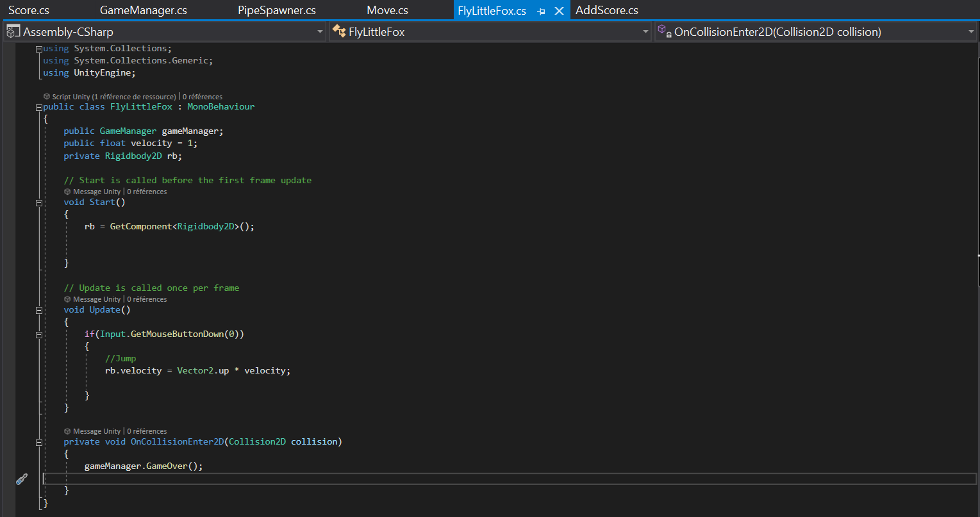Click MonoBehaviour base class name
This screenshot has height=517, width=980.
[x=221, y=106]
